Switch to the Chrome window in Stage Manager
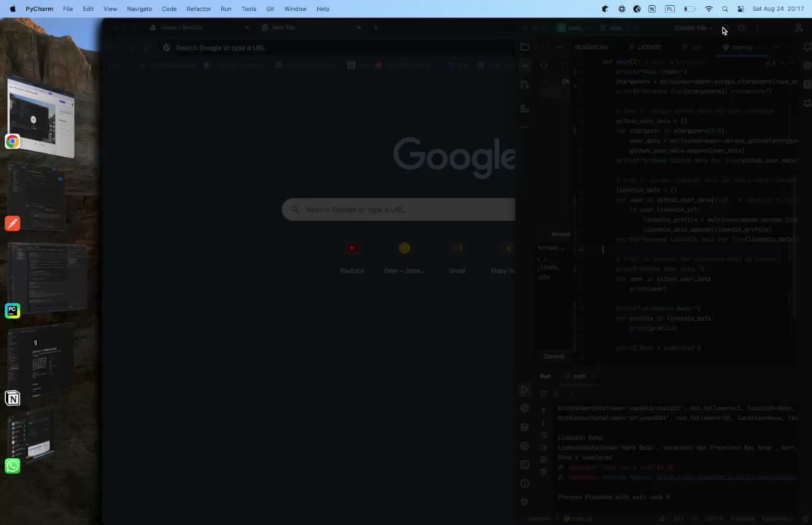The image size is (812, 525). click(x=40, y=117)
